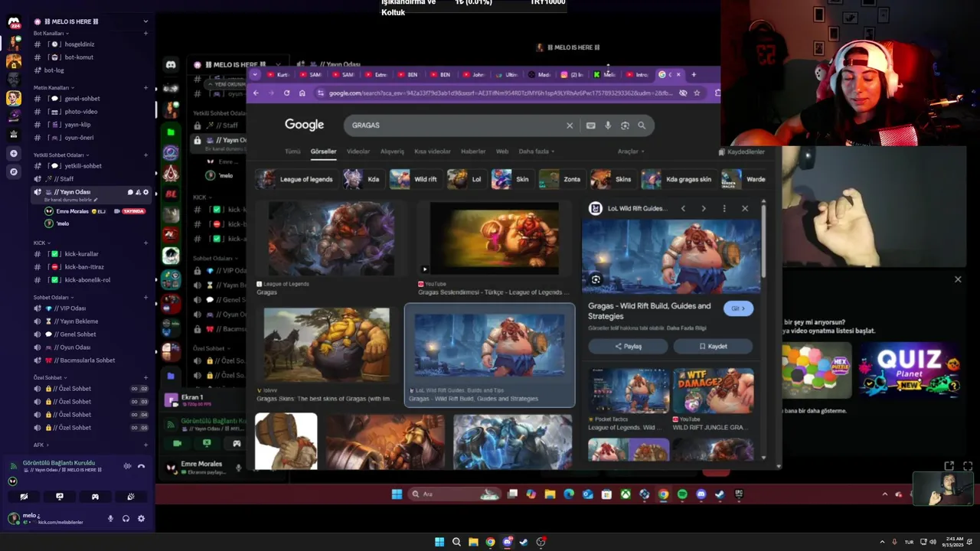Image resolution: width=980 pixels, height=551 pixels.
Task: Switch to the Haberler results tab
Action: point(473,152)
